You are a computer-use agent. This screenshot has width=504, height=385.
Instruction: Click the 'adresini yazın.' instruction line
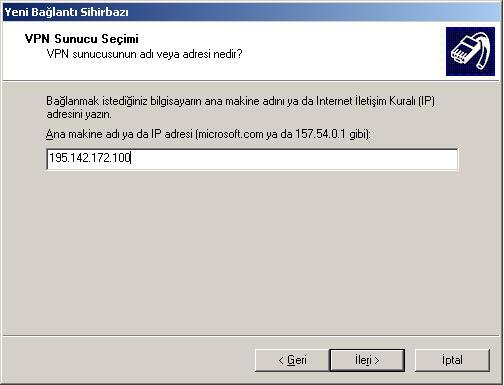tap(79, 114)
